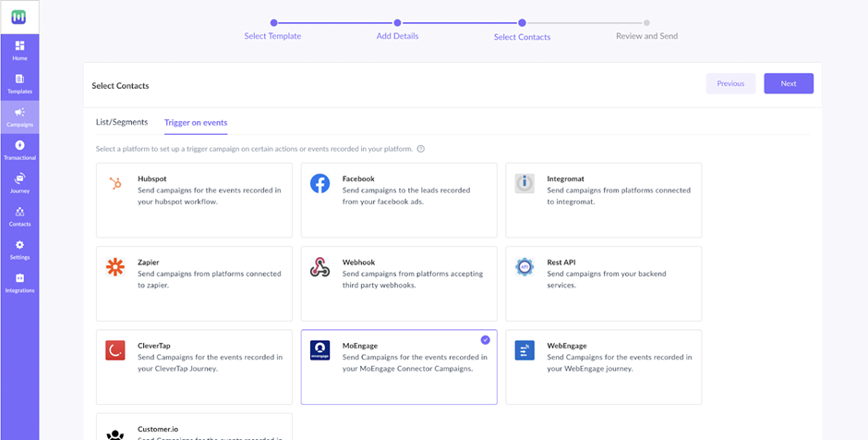Image resolution: width=868 pixels, height=440 pixels.
Task: Click 'from your facebook ads.' description text
Action: pos(383,202)
